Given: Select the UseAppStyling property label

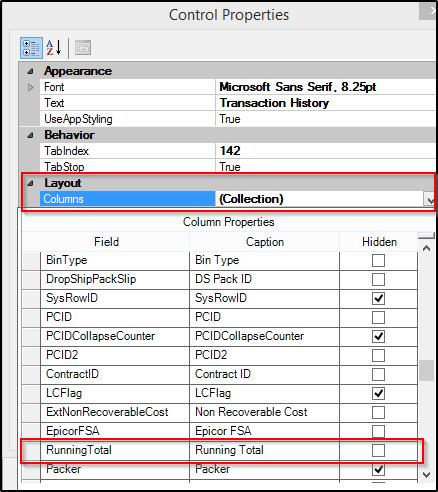Looking at the screenshot, I should click(78, 119).
